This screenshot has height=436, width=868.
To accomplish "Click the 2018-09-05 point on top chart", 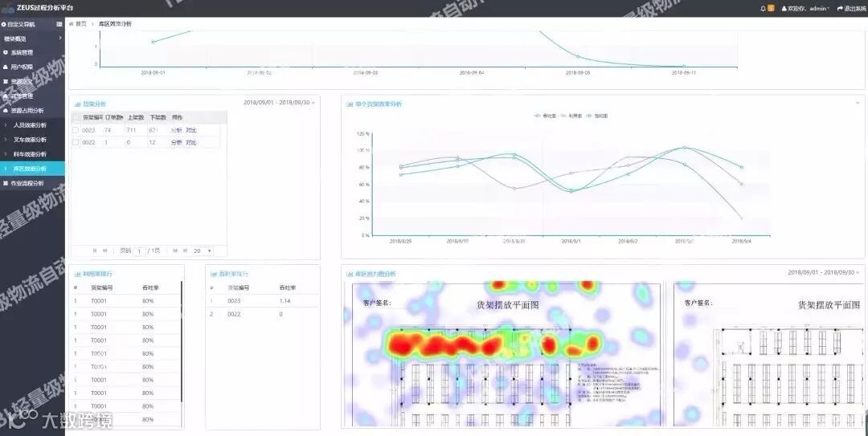I will 578,56.
